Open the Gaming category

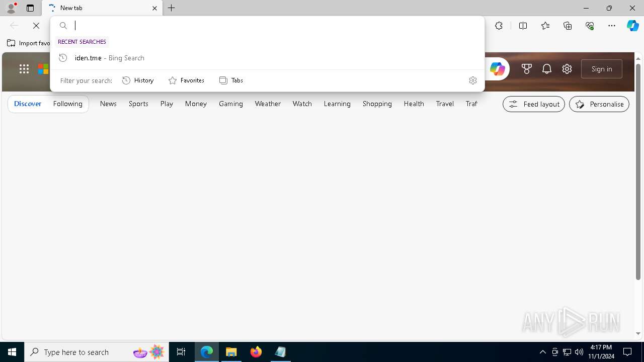click(231, 104)
